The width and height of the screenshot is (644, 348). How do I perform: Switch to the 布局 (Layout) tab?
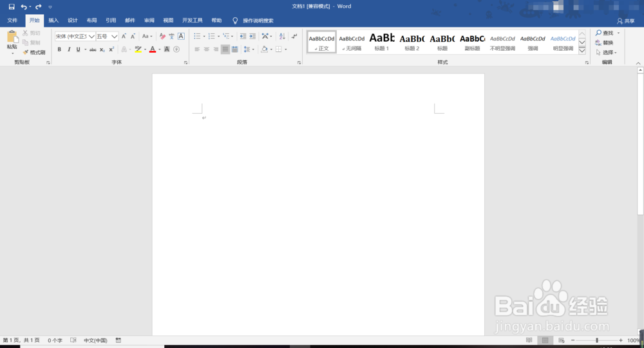[x=91, y=21]
